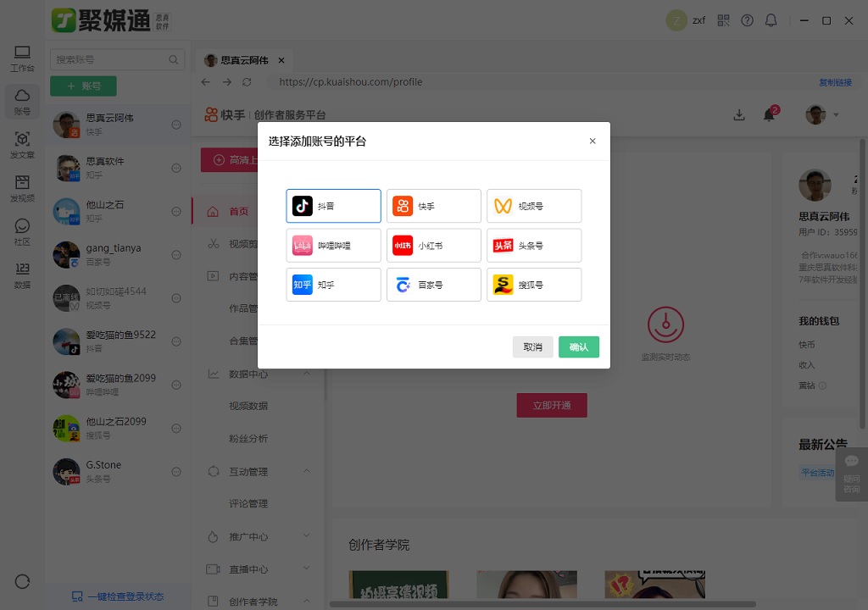Select the 抖音 platform in the dialog
Image resolution: width=868 pixels, height=610 pixels.
333,205
